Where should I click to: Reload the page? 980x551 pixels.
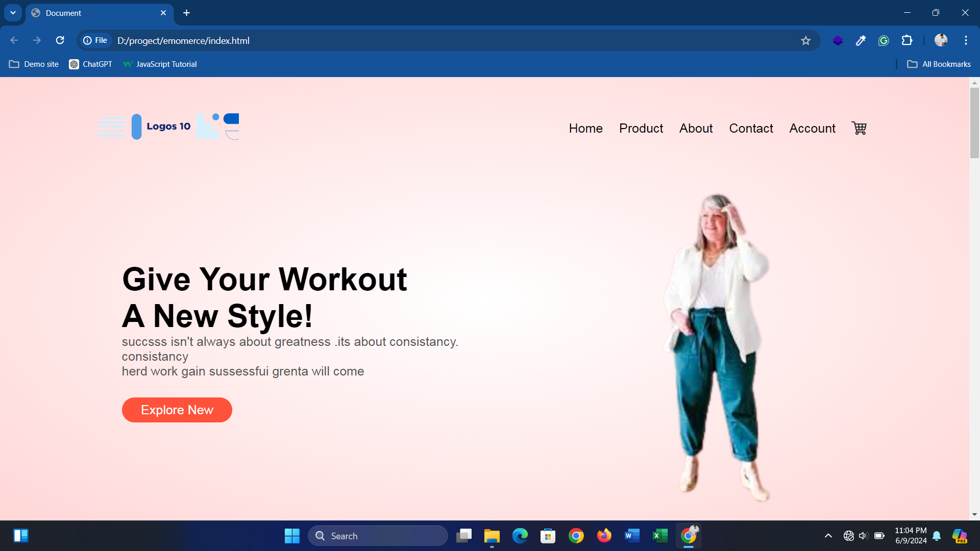[x=60, y=40]
